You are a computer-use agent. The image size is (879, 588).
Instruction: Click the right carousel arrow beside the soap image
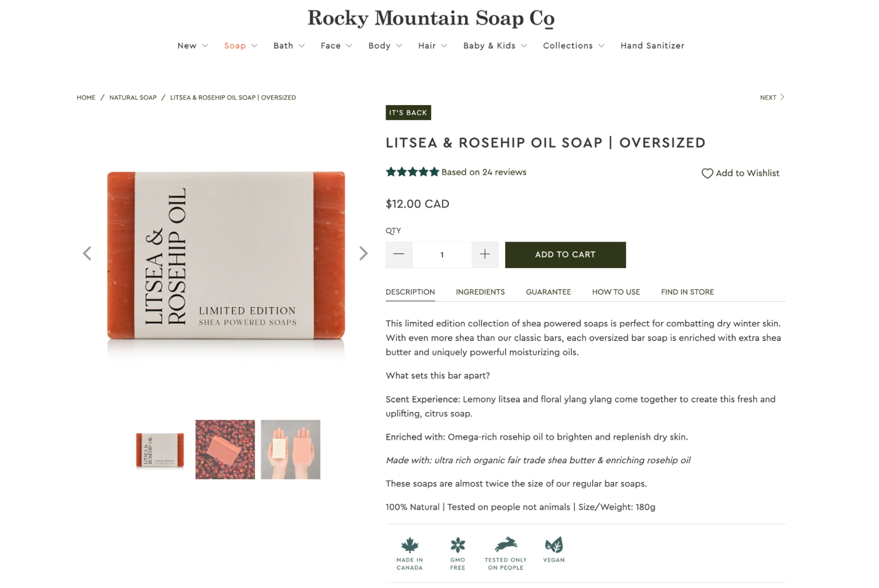[363, 253]
